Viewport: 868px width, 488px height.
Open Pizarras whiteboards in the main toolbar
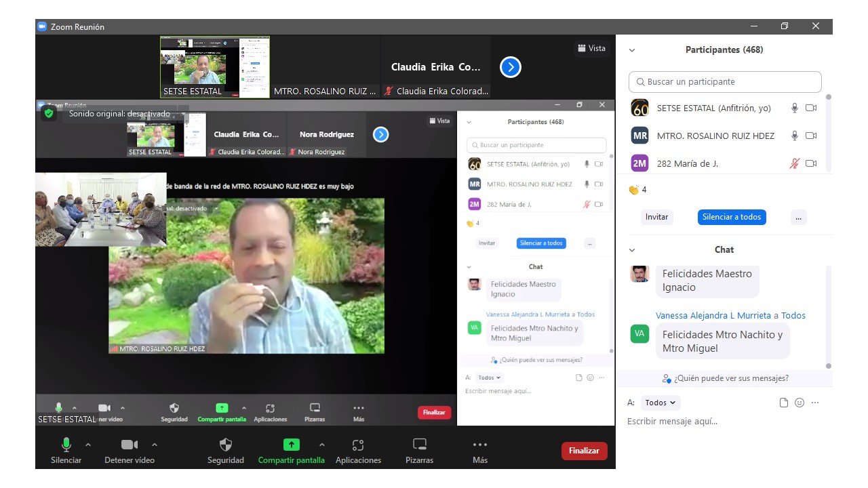(x=420, y=451)
